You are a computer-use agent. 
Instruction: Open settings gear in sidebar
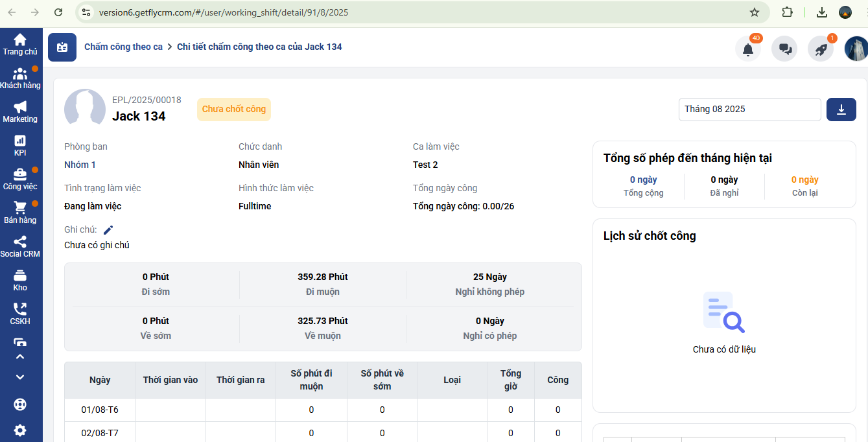pyautogui.click(x=20, y=430)
